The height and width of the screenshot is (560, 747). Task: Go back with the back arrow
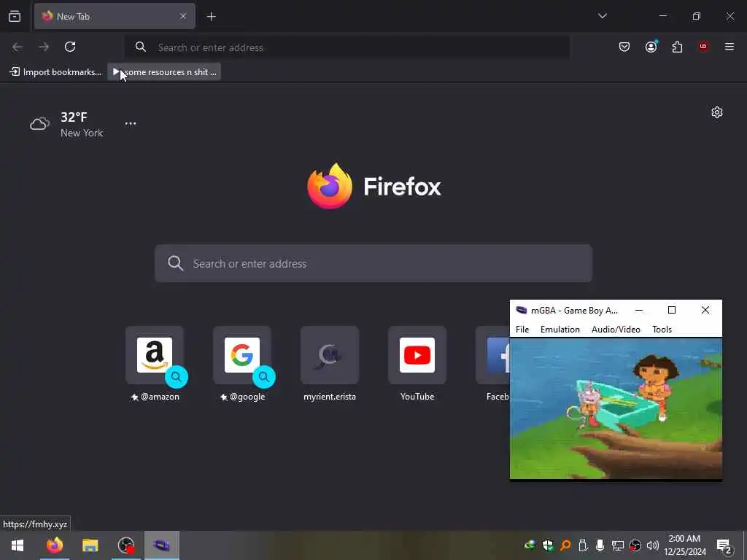(x=18, y=47)
